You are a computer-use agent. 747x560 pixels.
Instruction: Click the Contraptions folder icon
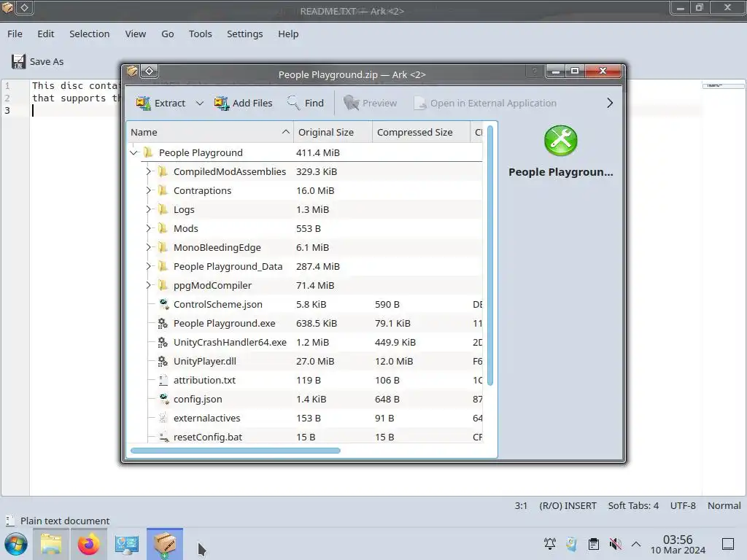pyautogui.click(x=163, y=190)
